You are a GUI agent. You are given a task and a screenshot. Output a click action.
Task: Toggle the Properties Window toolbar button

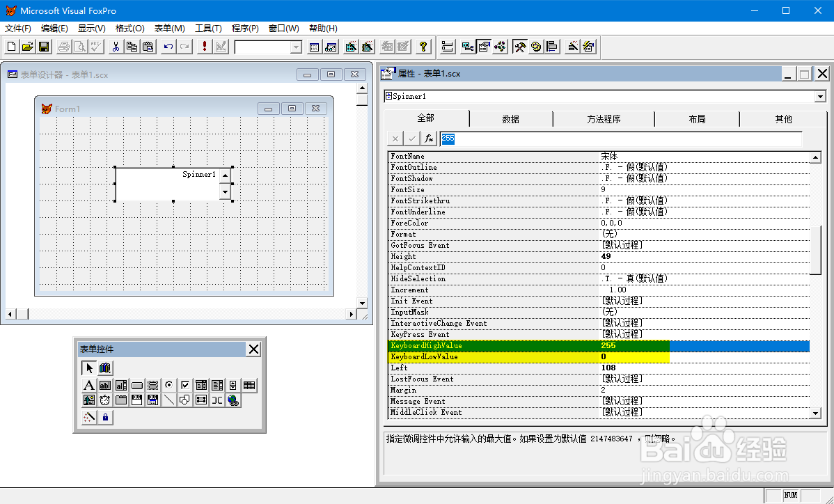pos(484,47)
